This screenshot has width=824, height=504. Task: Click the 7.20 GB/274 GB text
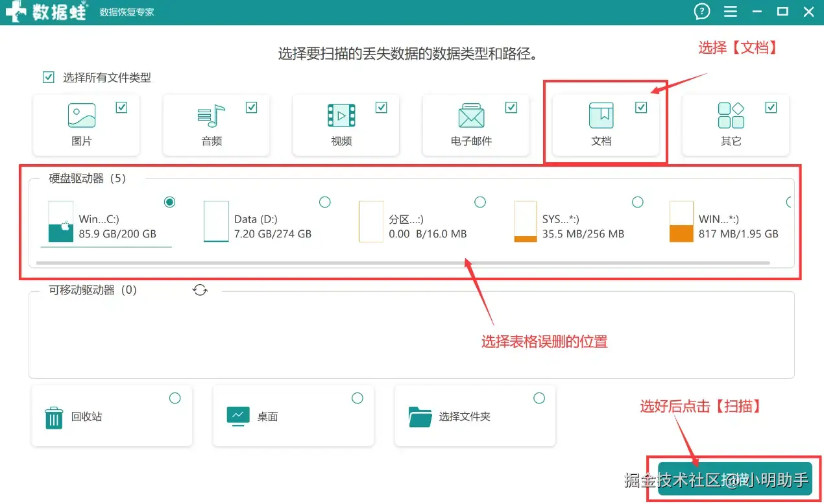click(x=273, y=234)
